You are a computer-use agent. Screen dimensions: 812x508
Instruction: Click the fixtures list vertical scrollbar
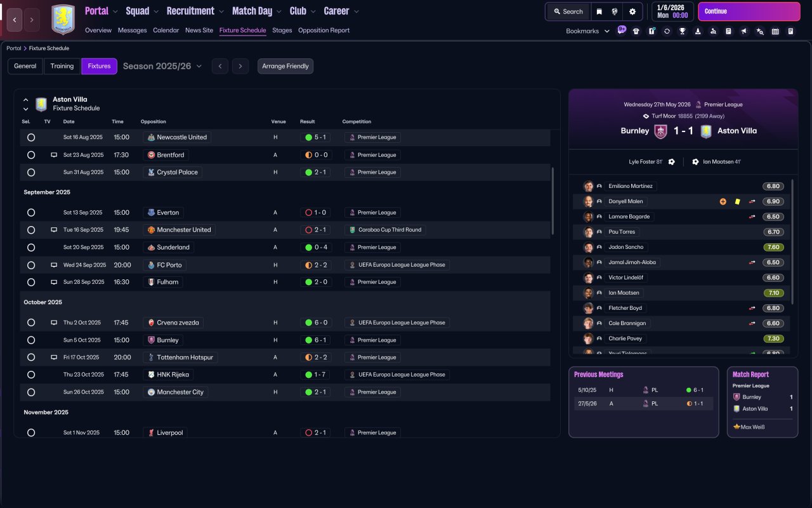coord(553,201)
